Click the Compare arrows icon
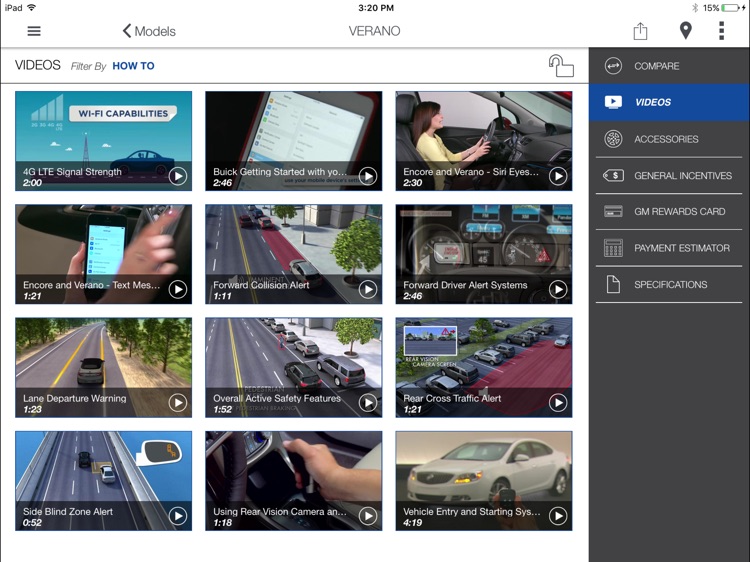Screen dimensions: 750x562 [x=613, y=66]
